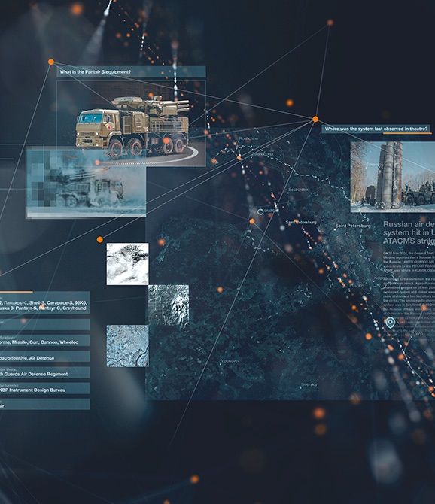Select the orange node beside the theatre question

pos(315,120)
